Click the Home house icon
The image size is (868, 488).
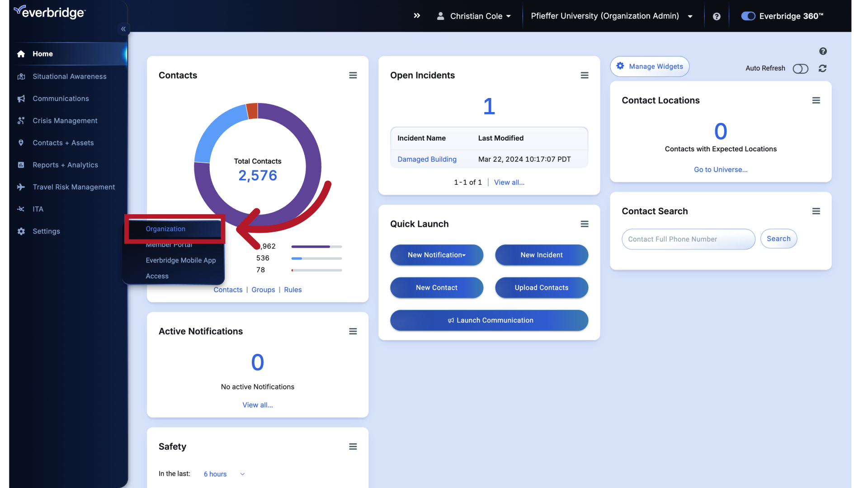point(21,54)
